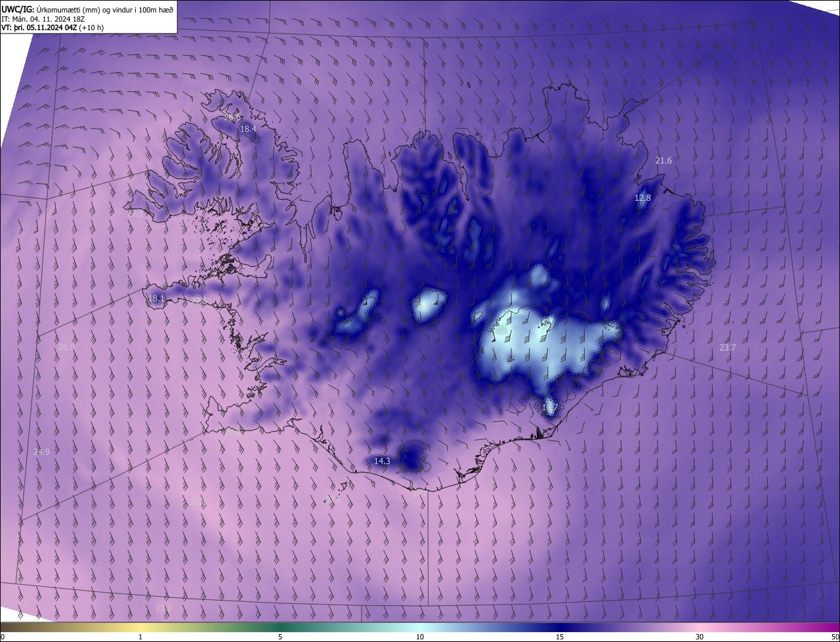The height and width of the screenshot is (642, 840).
Task: Click the 24.9 value label in the southwest sea
Action: click(x=41, y=452)
